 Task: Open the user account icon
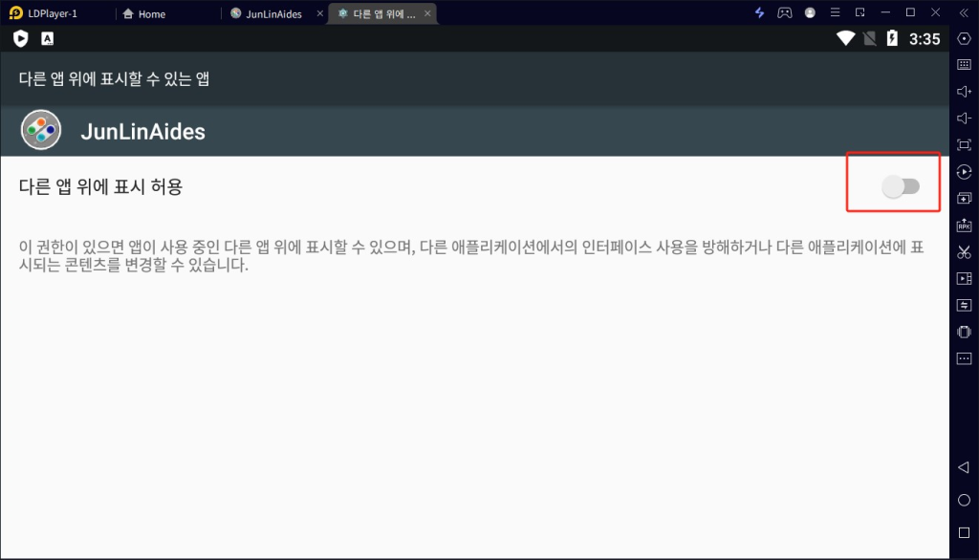[x=810, y=12]
